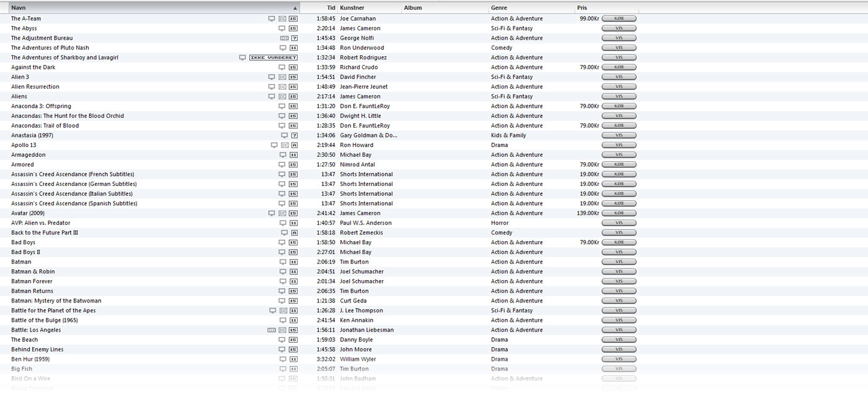Toggle the sort arrow in the Navn column

(x=295, y=8)
